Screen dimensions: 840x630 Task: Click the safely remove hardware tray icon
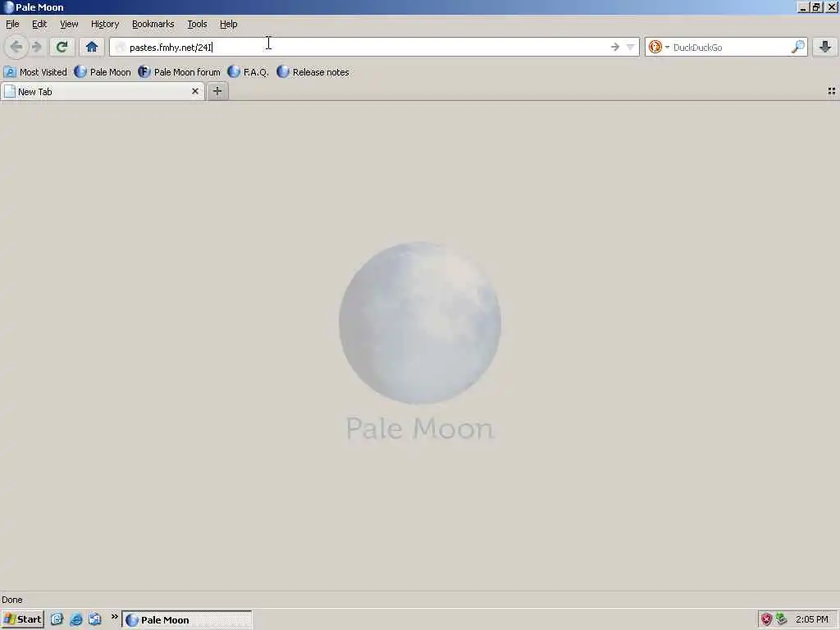pos(782,619)
